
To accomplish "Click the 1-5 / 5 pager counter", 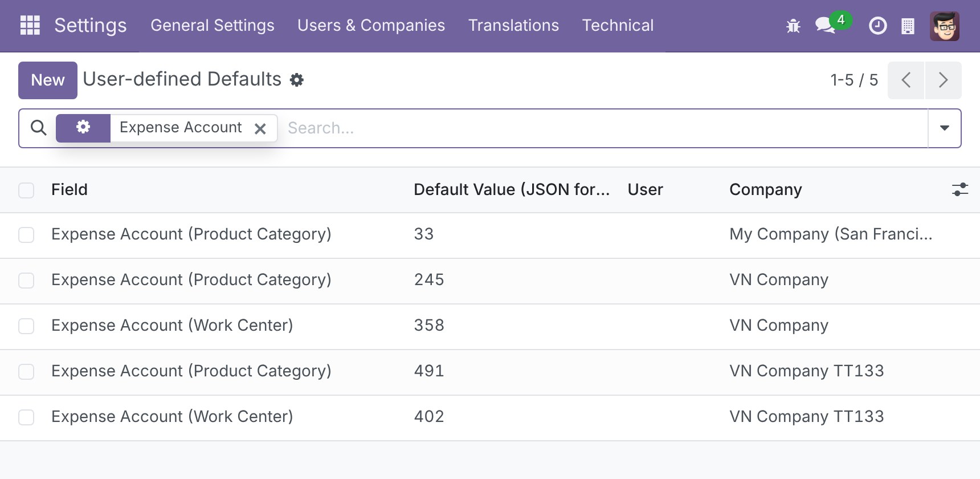I will click(854, 80).
